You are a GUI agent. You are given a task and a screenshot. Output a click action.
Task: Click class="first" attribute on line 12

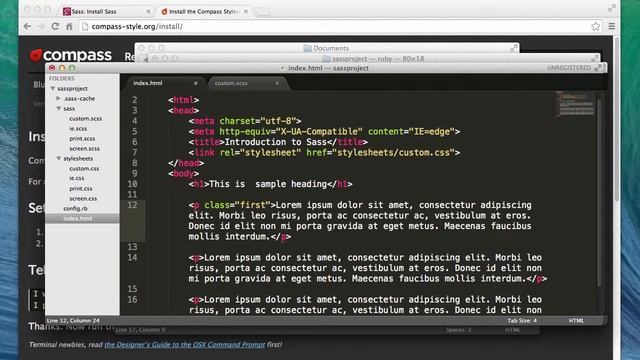237,205
